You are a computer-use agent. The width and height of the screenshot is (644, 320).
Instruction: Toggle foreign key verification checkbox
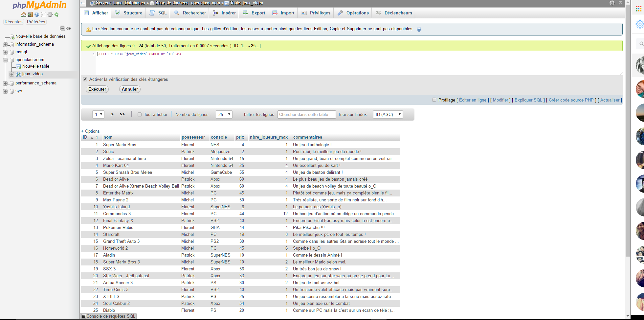coord(85,79)
